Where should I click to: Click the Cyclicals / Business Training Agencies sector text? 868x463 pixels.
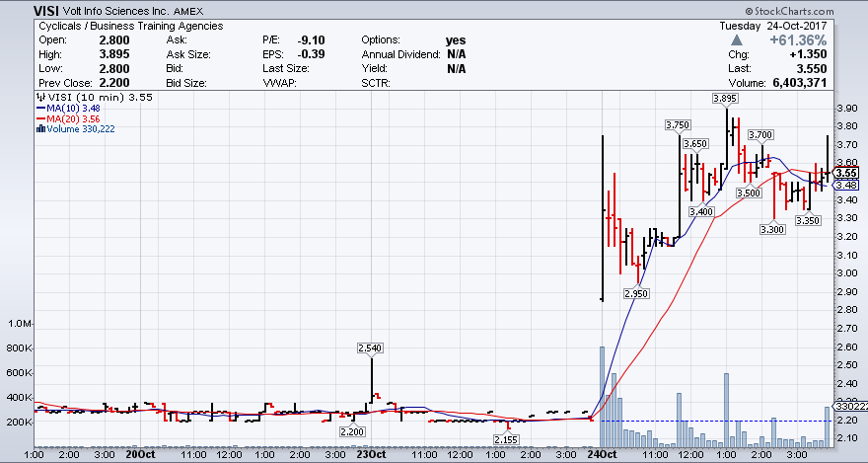[128, 26]
